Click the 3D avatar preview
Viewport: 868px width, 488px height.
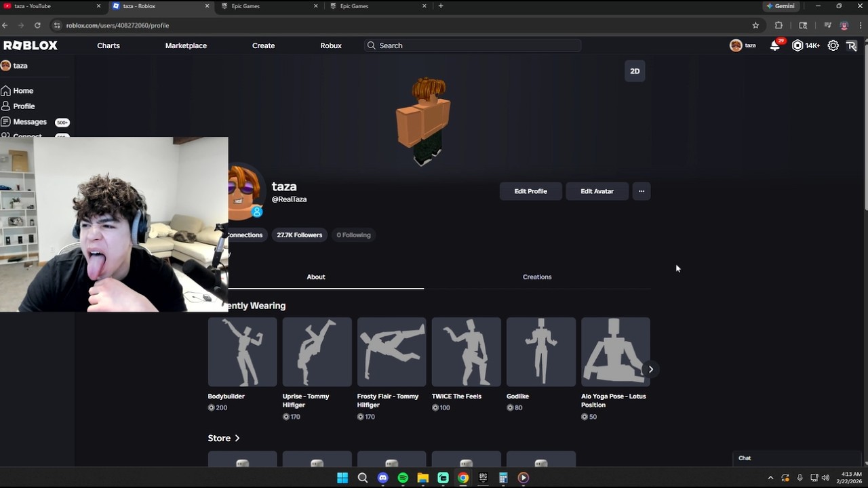point(423,121)
